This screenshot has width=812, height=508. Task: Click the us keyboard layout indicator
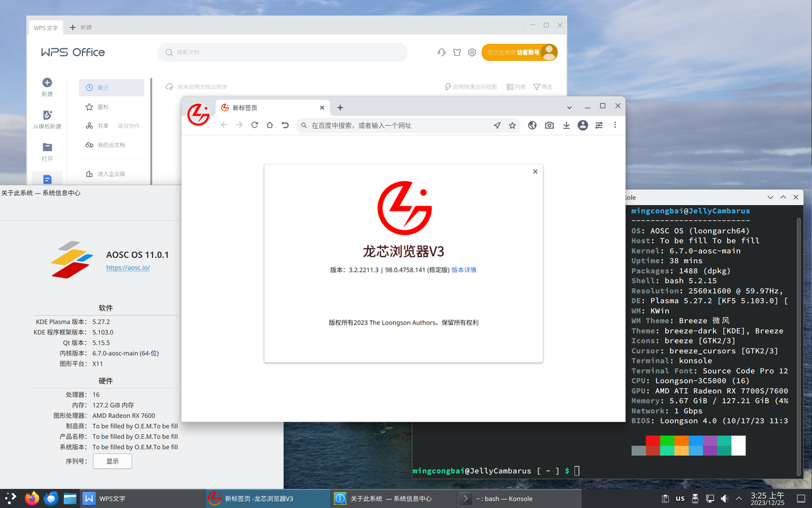680,498
